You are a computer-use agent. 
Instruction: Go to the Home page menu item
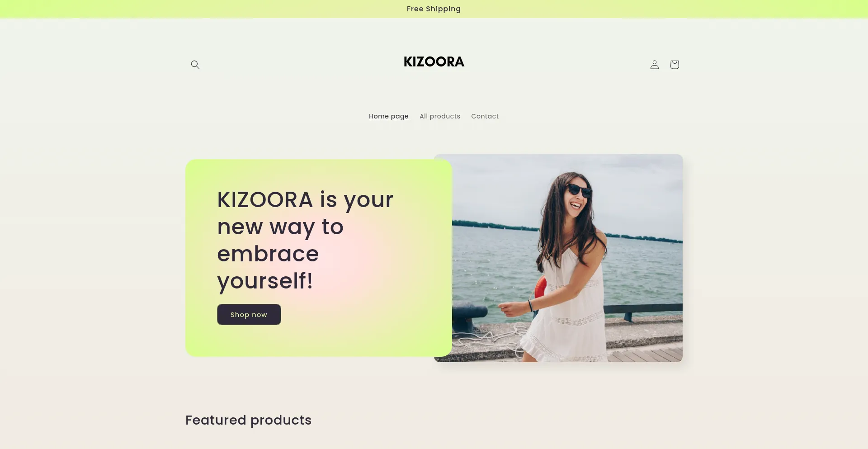tap(389, 116)
